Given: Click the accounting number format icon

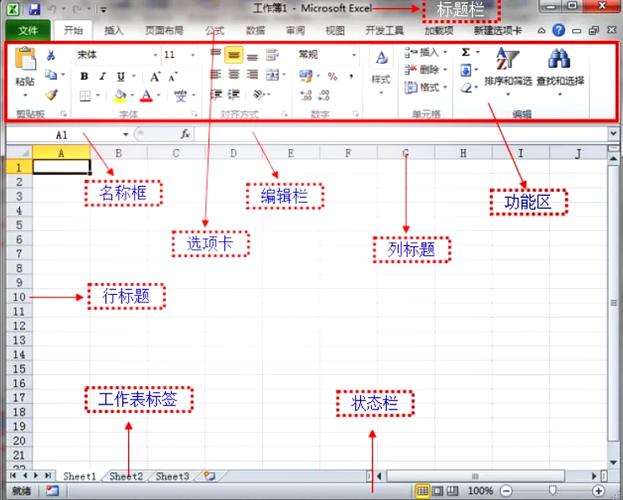Looking at the screenshot, I should coord(306,76).
